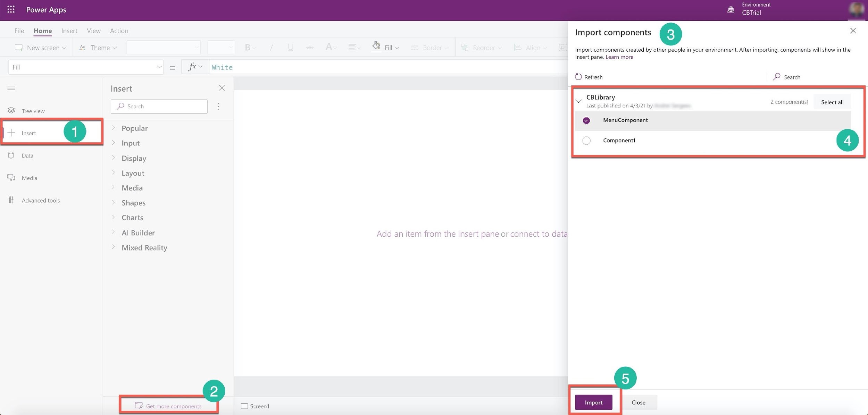
Task: Click Select all for CBLibrary
Action: (832, 102)
